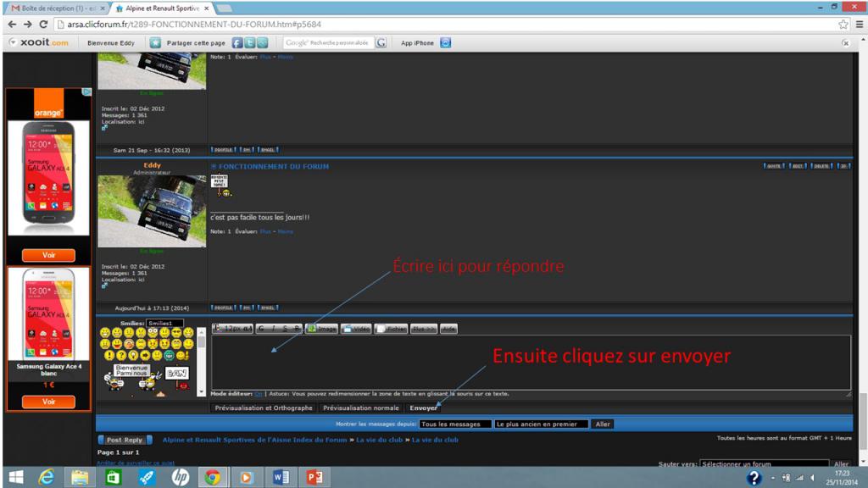This screenshot has height=488, width=868.
Task: Share the page on Twitter
Action: [x=250, y=42]
